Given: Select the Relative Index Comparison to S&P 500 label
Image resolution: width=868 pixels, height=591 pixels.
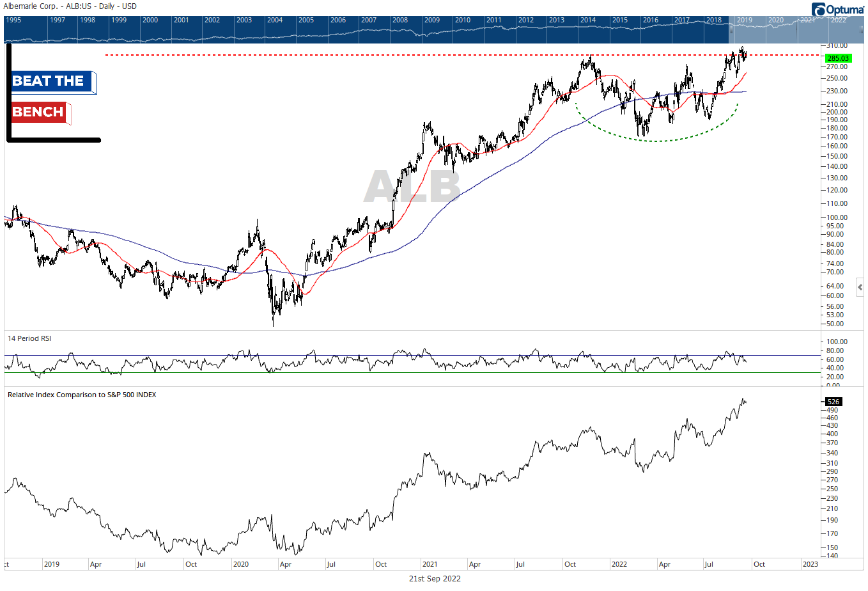Looking at the screenshot, I should [x=82, y=395].
